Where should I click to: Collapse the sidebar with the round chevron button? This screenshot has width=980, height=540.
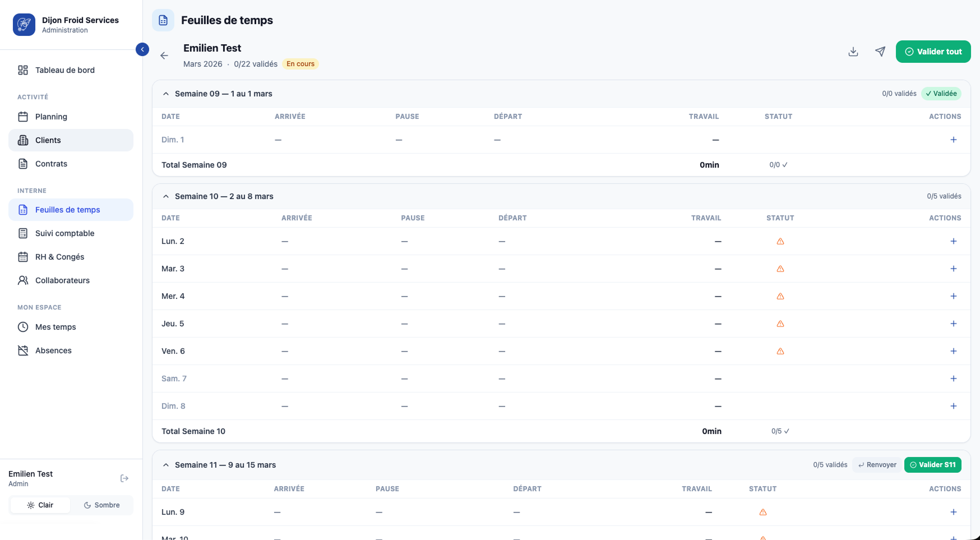tap(142, 49)
